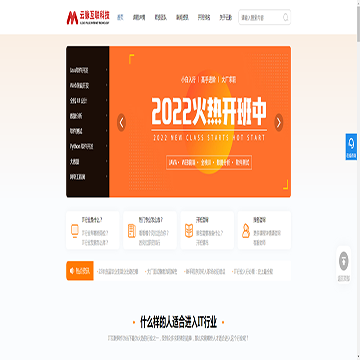This screenshot has height=360, width=360.
Task: Click the 什么样的人适合进入IT行业 heading
Action: click(178, 323)
